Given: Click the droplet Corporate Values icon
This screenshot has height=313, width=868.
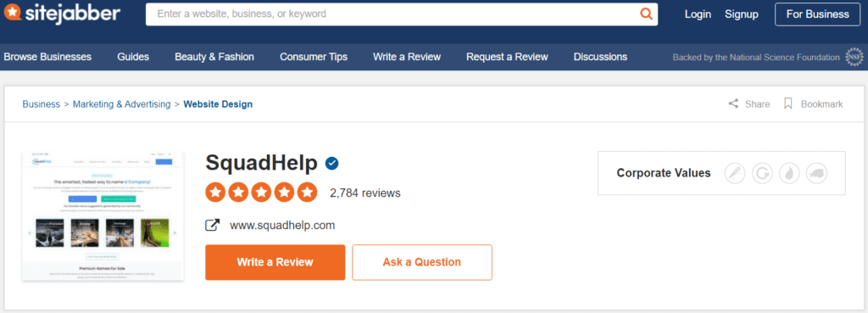Looking at the screenshot, I should pyautogui.click(x=789, y=173).
